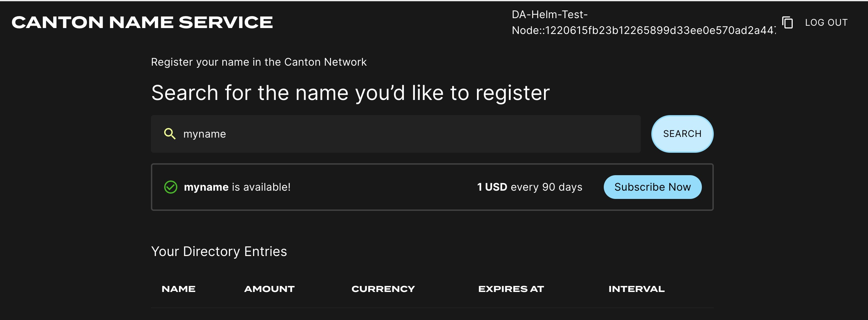868x320 pixels.
Task: Click the NAME column header
Action: (178, 289)
